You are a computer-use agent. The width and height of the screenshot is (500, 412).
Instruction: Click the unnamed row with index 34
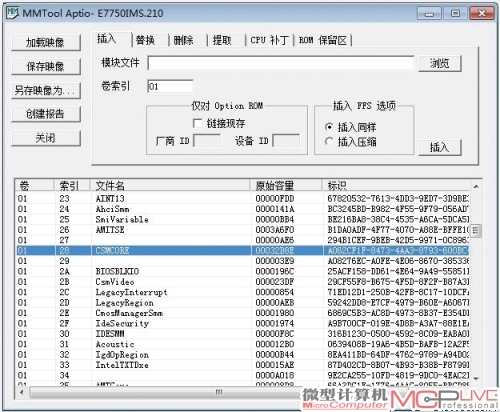coord(242,375)
